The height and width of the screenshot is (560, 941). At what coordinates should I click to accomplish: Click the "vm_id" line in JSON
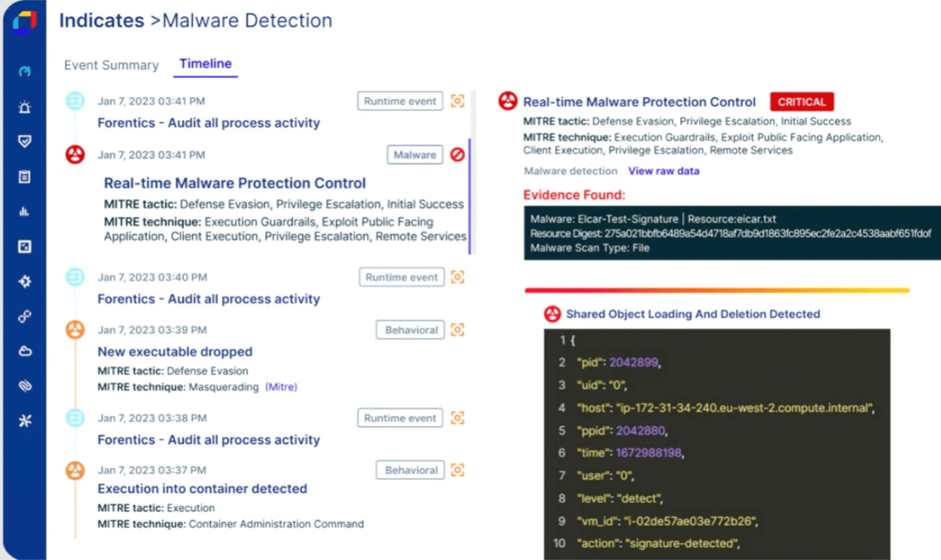point(667,521)
